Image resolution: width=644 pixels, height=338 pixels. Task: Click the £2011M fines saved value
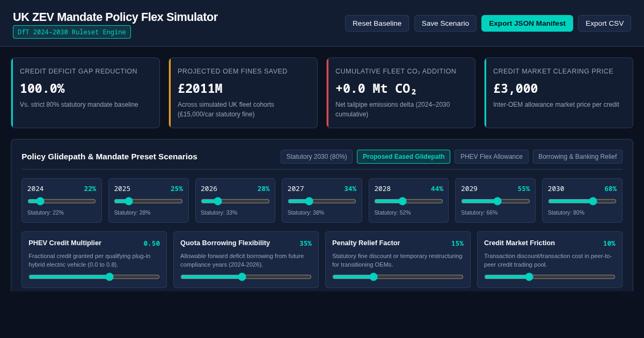tap(200, 89)
